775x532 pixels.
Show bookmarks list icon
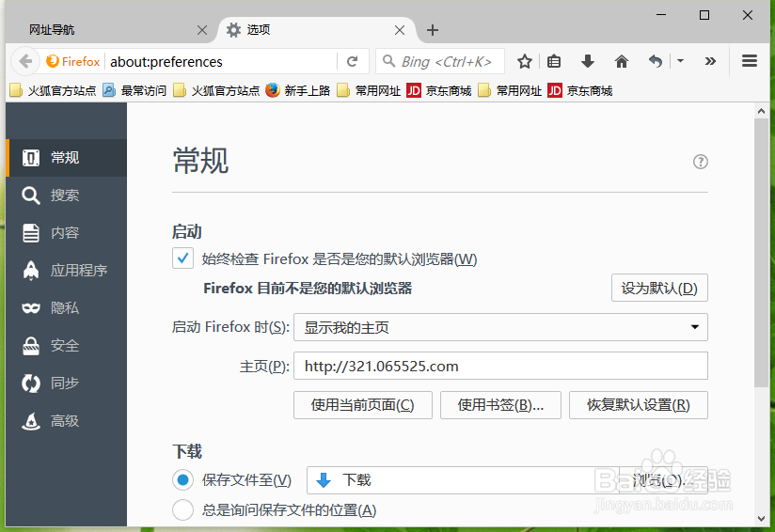coord(554,61)
